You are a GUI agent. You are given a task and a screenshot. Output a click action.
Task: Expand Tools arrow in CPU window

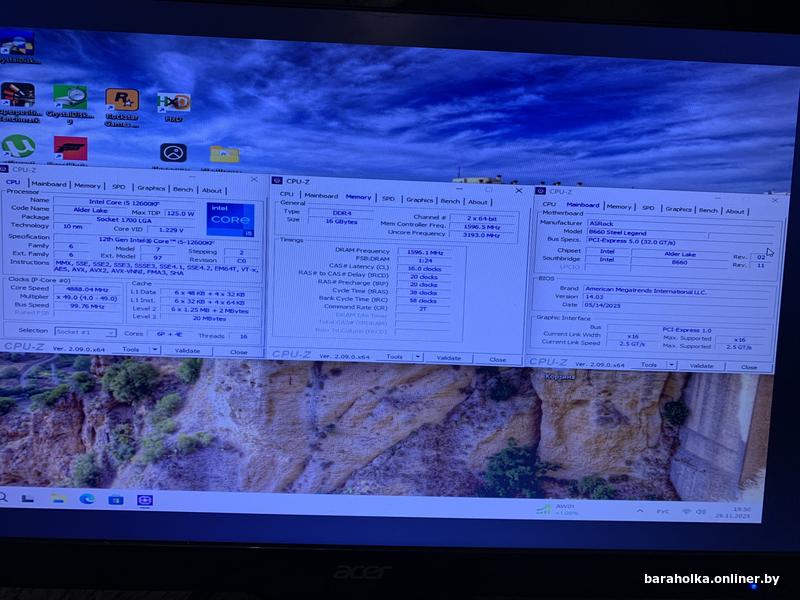[x=155, y=350]
